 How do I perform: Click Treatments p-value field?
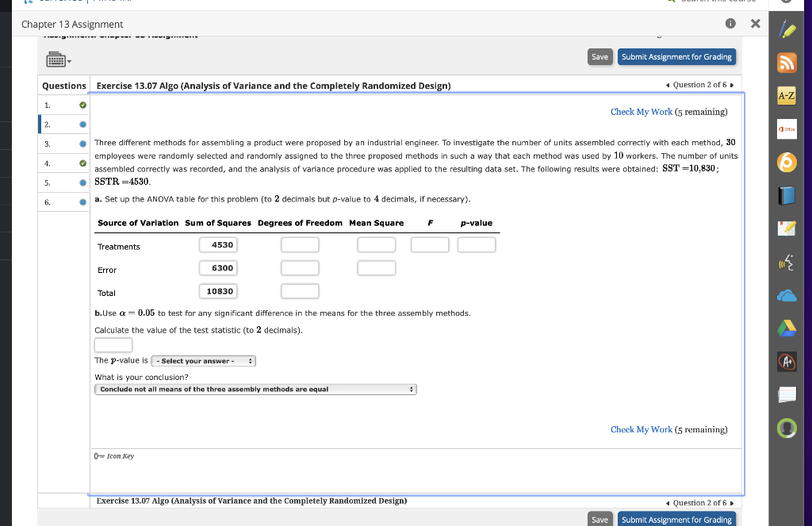477,244
